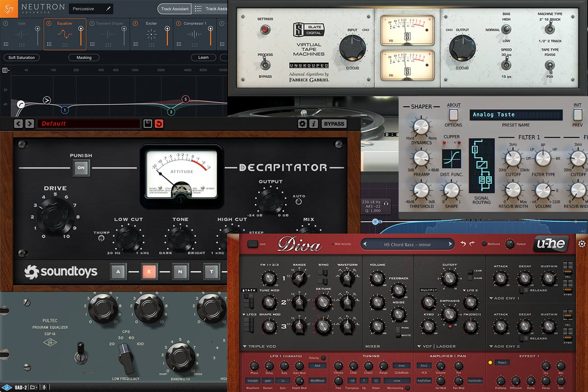Select Decapitator style E
Image resolution: width=588 pixels, height=392 pixels.
(x=150, y=272)
